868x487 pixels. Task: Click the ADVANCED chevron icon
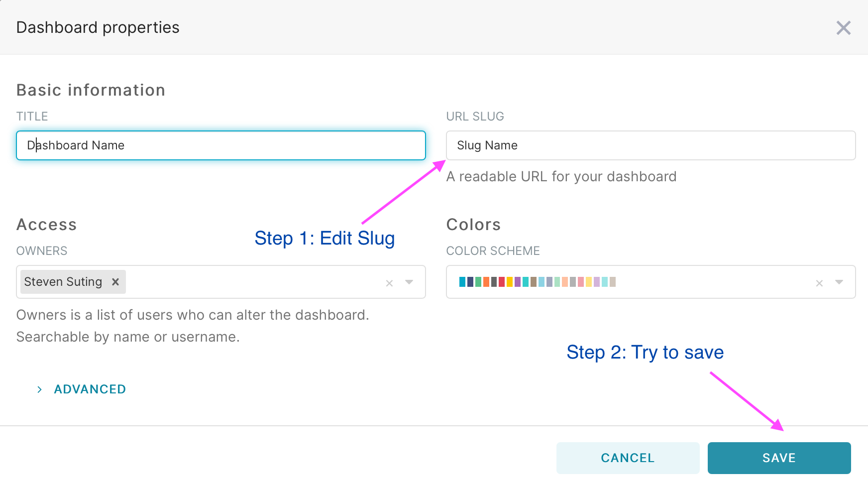point(39,389)
